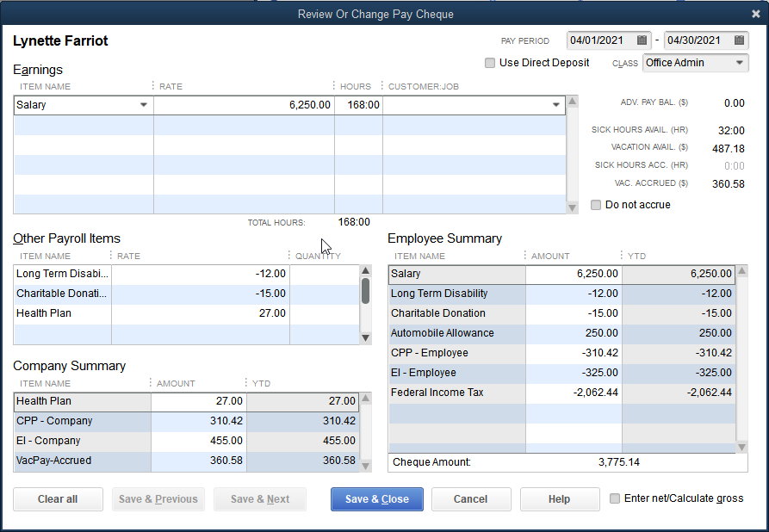Enable Use Direct Deposit checkbox
This screenshot has height=532, width=769.
point(489,63)
